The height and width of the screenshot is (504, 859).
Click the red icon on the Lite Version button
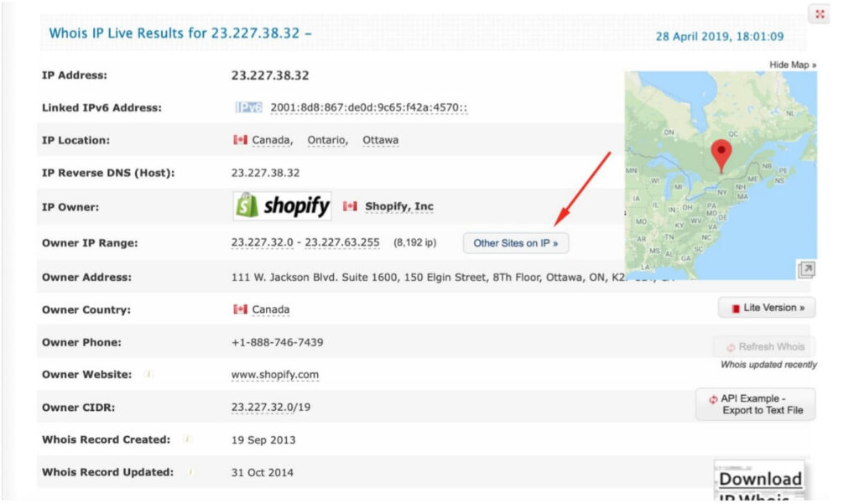point(736,309)
